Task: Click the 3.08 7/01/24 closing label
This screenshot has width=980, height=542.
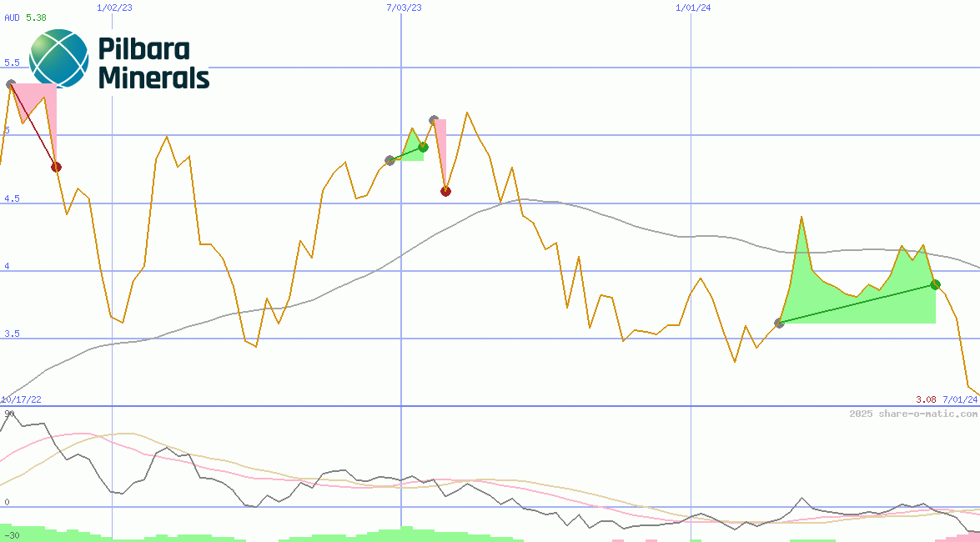Action: (946, 399)
